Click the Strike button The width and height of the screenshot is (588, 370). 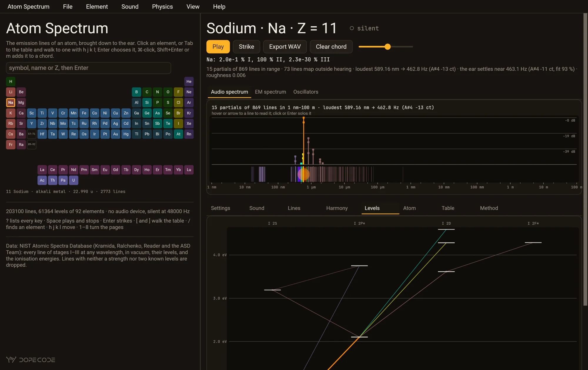(x=246, y=47)
